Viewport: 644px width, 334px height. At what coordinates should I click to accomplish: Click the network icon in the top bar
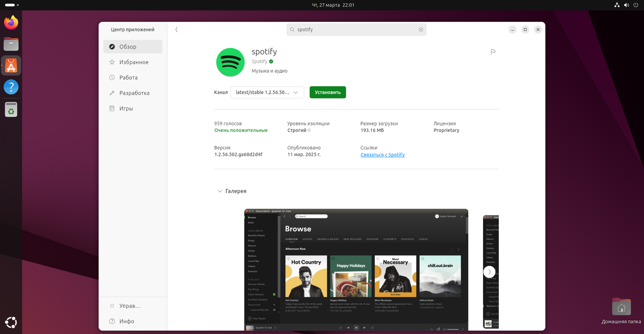617,5
